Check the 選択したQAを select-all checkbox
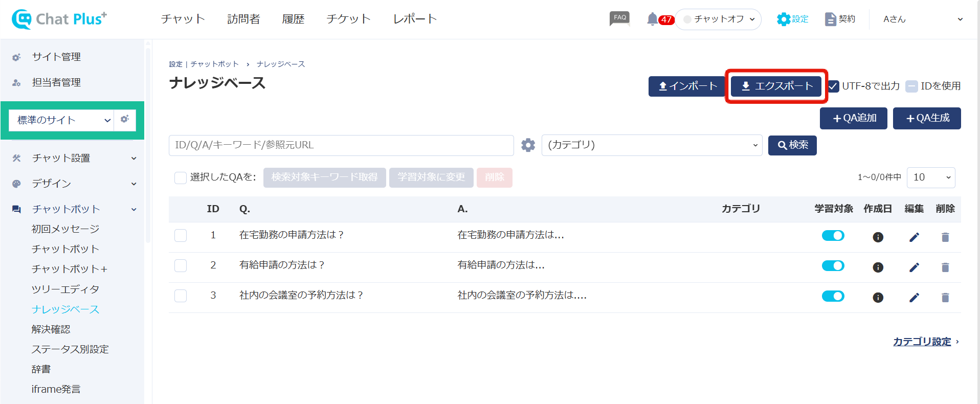The height and width of the screenshot is (404, 980). pos(181,177)
